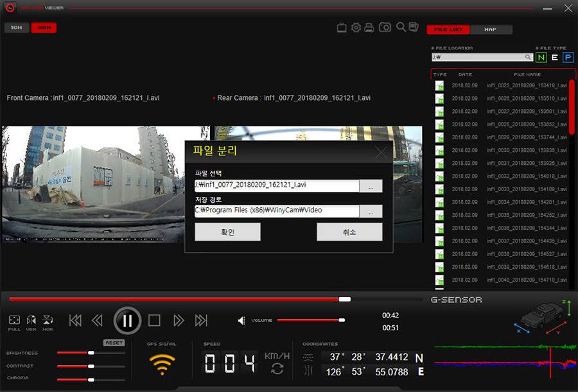Toggle the P parking file type filter

(x=568, y=57)
